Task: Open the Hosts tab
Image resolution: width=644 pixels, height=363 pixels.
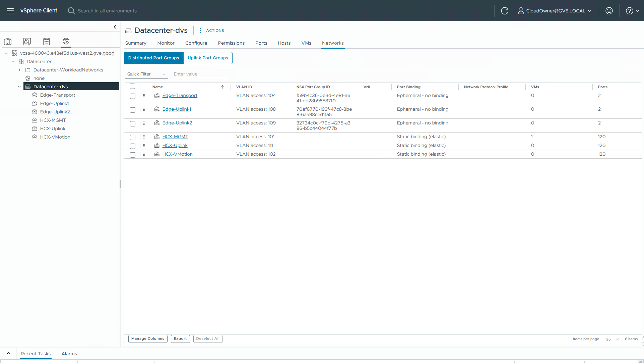Action: [284, 43]
